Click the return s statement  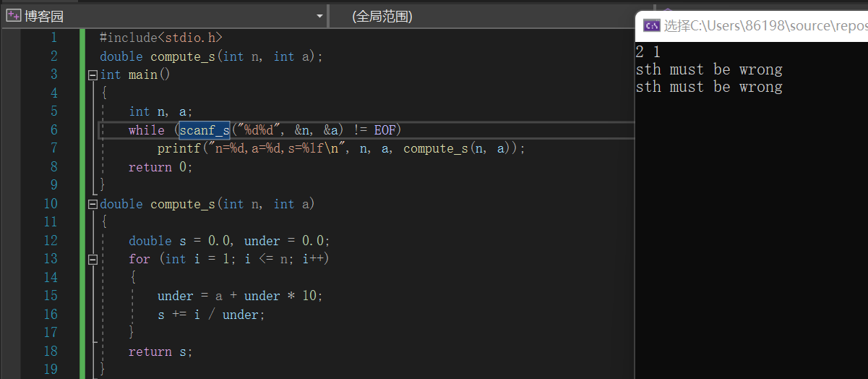(160, 352)
